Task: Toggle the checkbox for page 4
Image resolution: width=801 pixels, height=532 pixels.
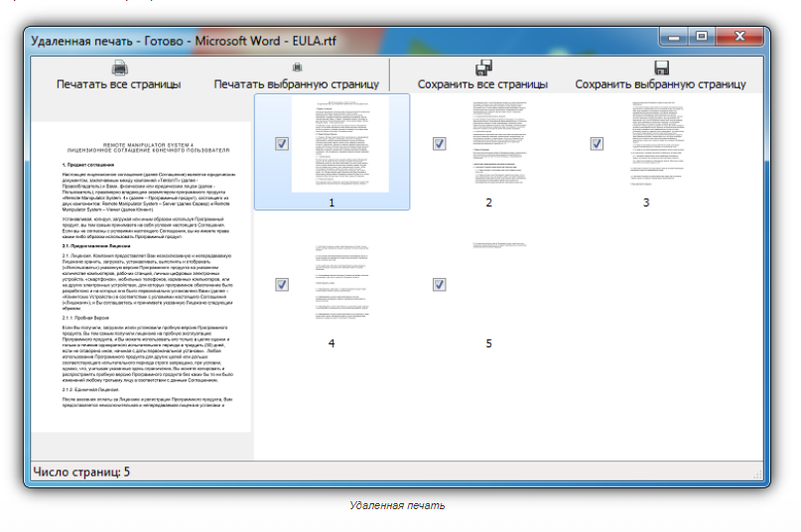Action: point(282,284)
